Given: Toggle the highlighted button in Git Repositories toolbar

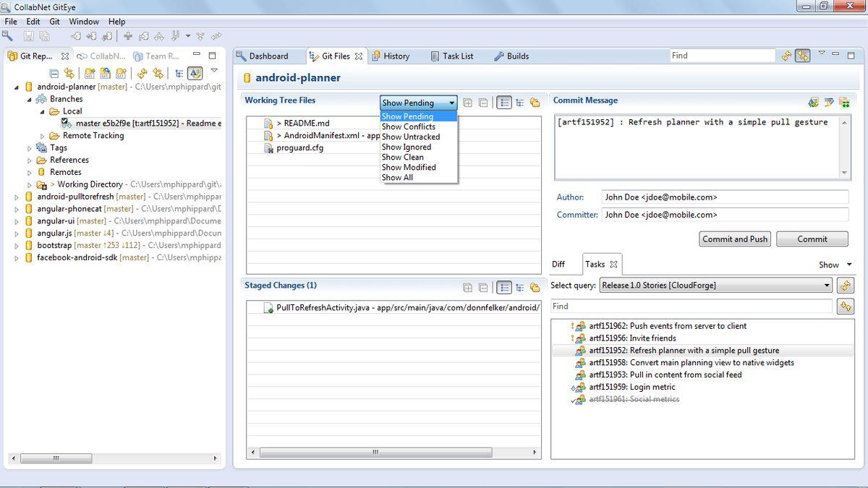Looking at the screenshot, I should 195,73.
